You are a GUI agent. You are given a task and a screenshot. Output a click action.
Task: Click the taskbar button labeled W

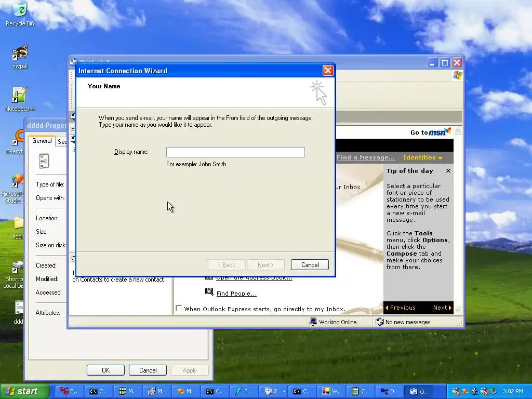coord(331,391)
